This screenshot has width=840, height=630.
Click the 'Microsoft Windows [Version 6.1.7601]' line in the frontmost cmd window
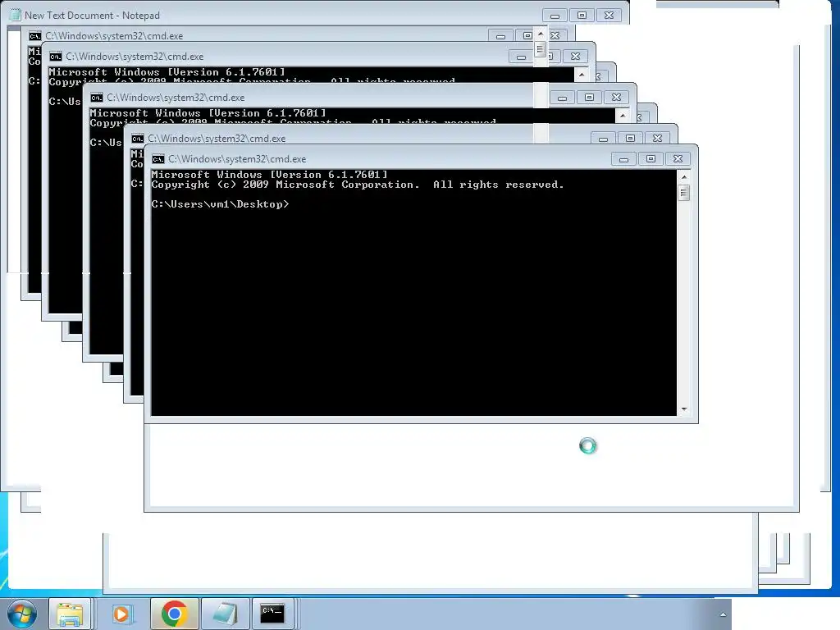[x=269, y=175]
